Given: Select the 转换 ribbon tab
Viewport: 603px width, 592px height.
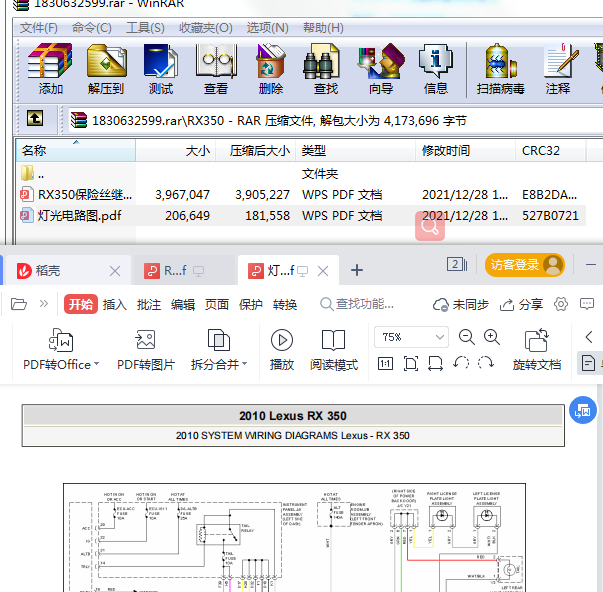Looking at the screenshot, I should pyautogui.click(x=285, y=304).
